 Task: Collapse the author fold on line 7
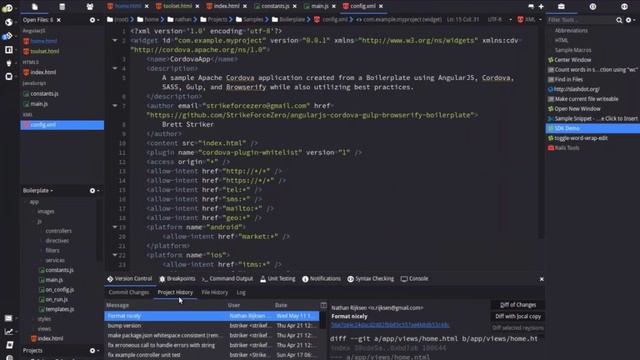tap(115, 105)
